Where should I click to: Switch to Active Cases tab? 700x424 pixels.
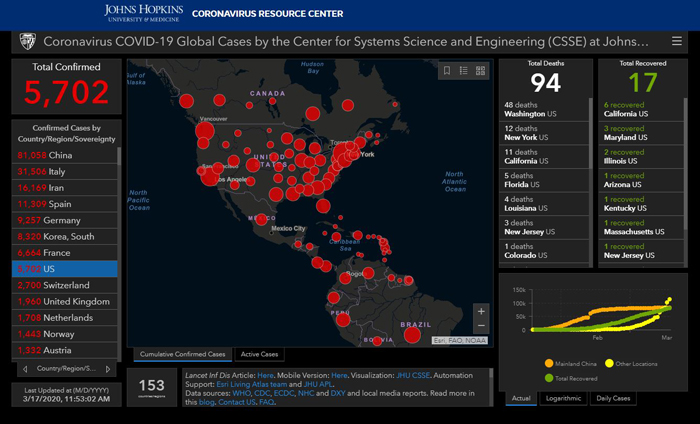click(x=259, y=354)
